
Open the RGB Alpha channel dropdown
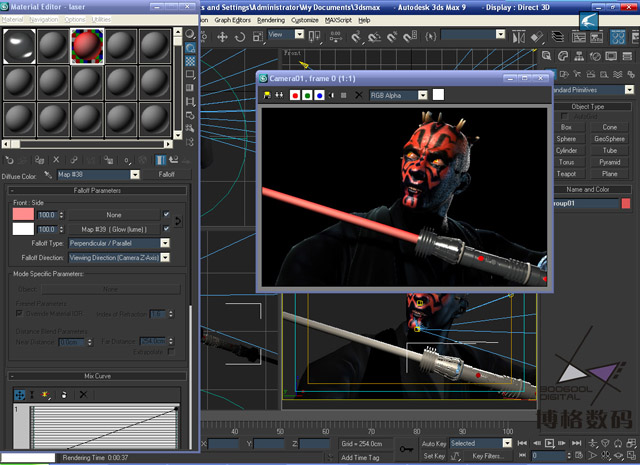tap(424, 95)
